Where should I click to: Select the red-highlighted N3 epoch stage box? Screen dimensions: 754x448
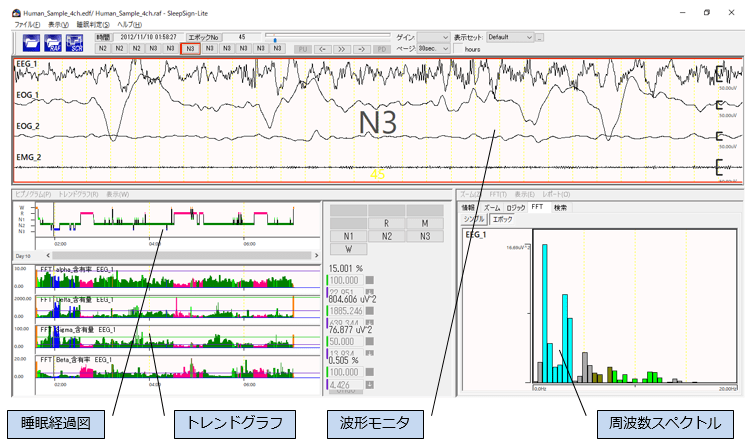click(191, 47)
